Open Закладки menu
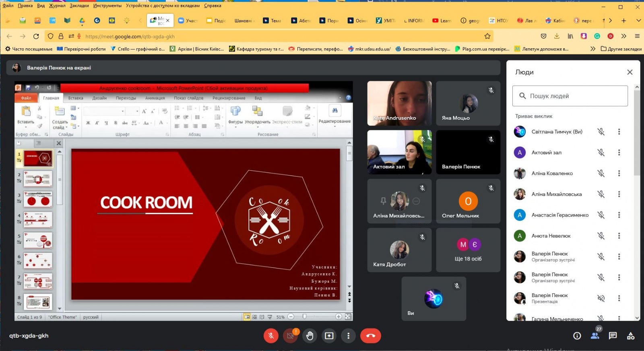Screen dimensions: 644x351 point(79,6)
